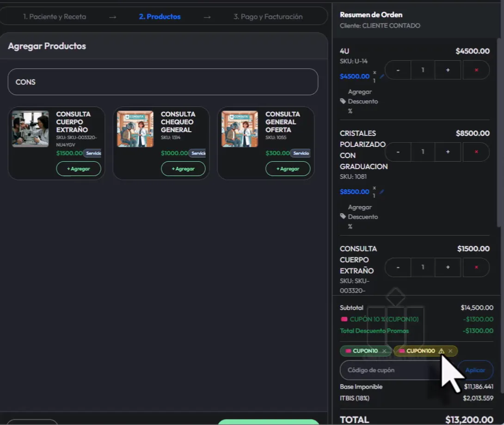Screen dimensions: 504x425
Task: Click the quantity field of CRISTALES POLARIZADO item
Action: tap(423, 152)
